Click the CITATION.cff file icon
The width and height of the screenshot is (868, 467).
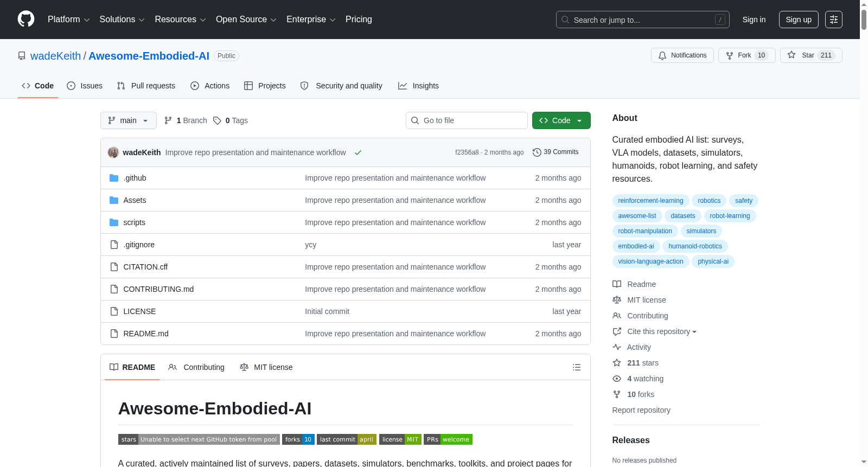point(114,267)
